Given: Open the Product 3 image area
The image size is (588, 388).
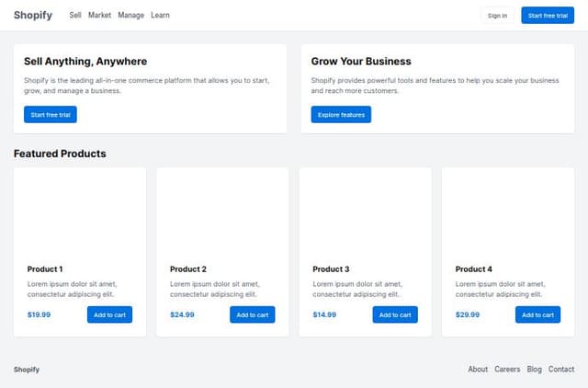Looking at the screenshot, I should (x=366, y=211).
